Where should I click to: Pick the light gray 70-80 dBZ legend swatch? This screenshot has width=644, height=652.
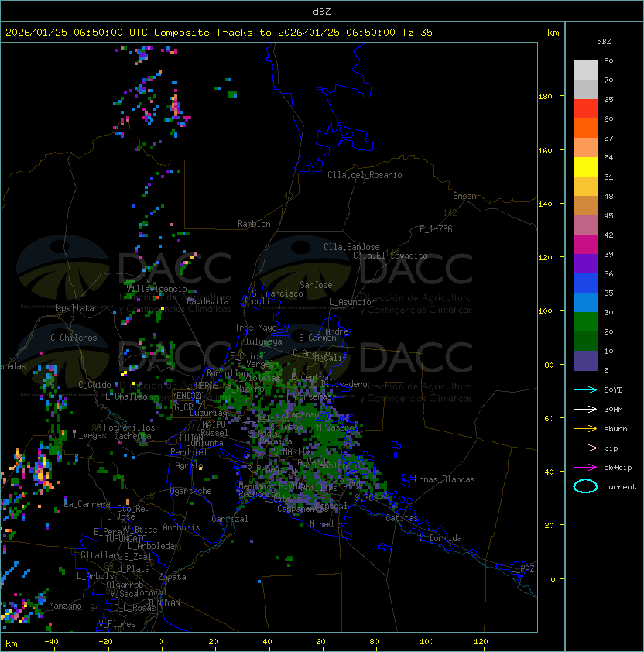(x=585, y=70)
